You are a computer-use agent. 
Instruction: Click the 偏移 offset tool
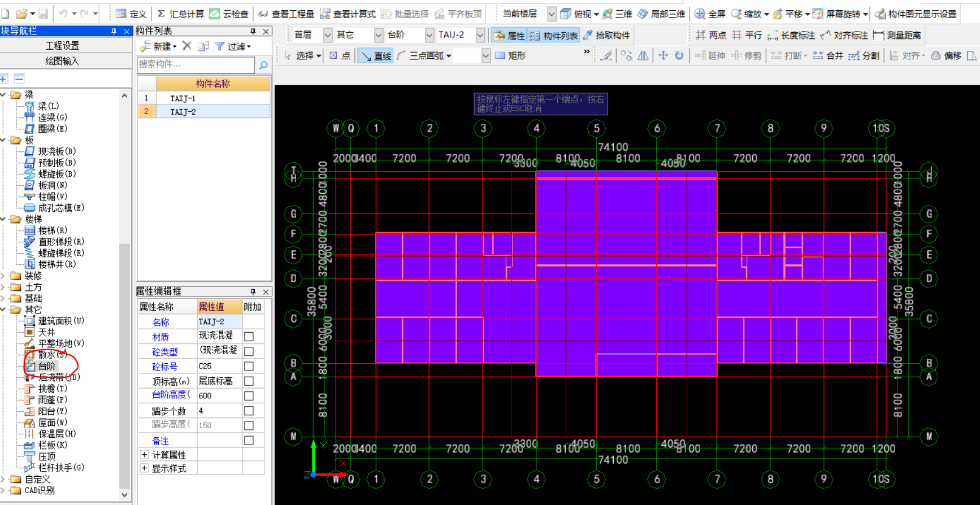click(946, 55)
